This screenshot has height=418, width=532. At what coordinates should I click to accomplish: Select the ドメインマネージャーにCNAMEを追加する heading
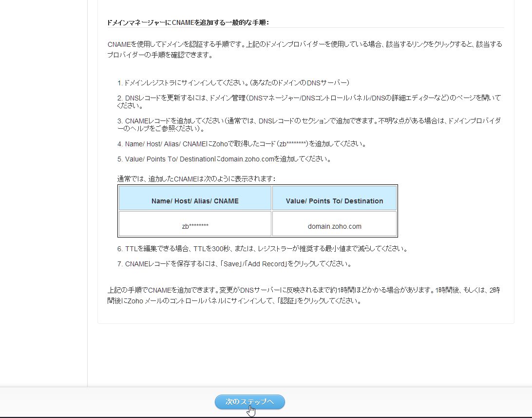188,22
